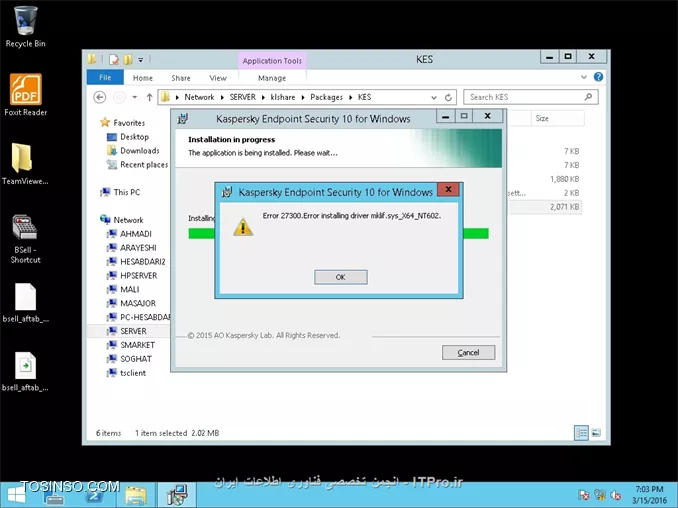Select the tsclient network item
Viewport: 678px width, 508px height.
[127, 373]
